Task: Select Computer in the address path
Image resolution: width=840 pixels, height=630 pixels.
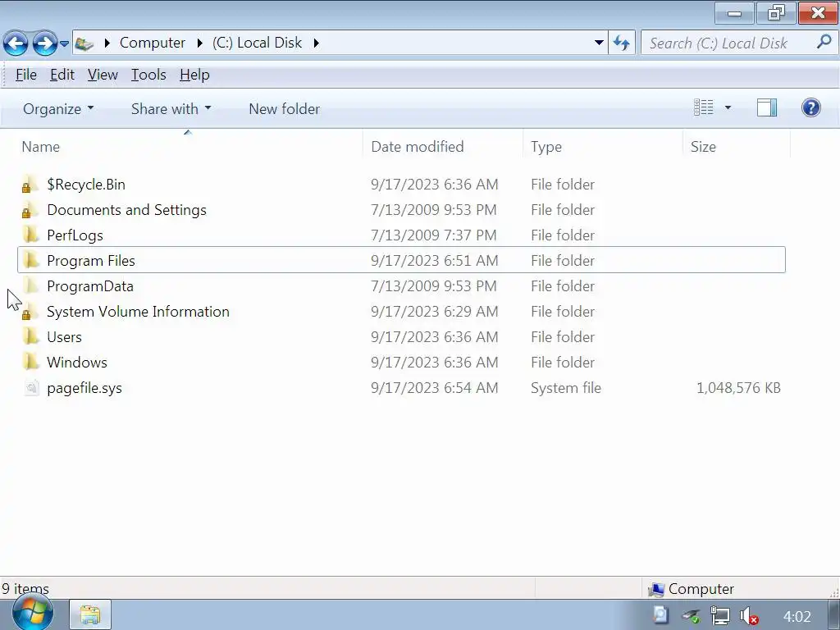Action: (152, 43)
